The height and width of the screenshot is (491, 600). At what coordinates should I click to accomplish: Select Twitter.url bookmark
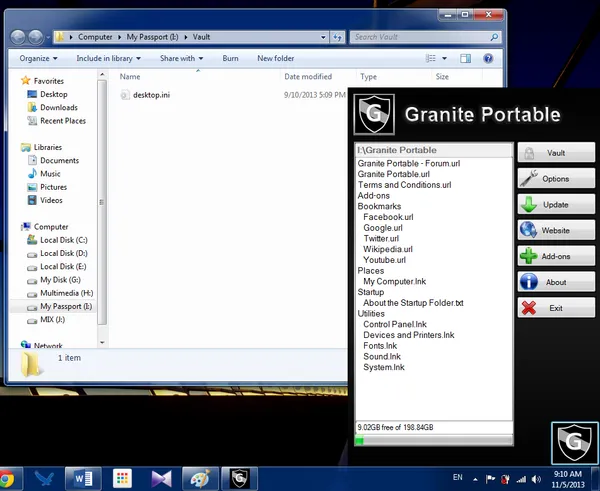pyautogui.click(x=381, y=238)
